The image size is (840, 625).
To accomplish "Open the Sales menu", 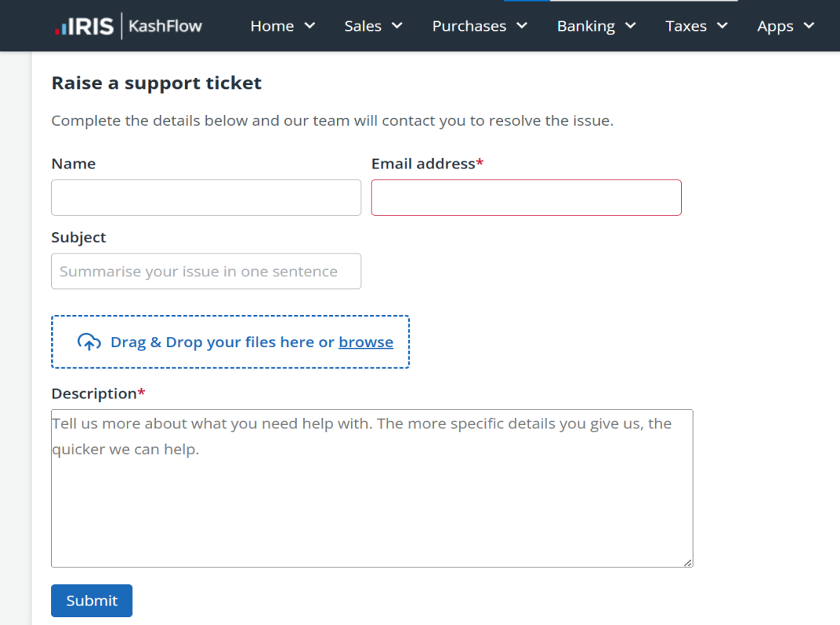I will click(363, 26).
